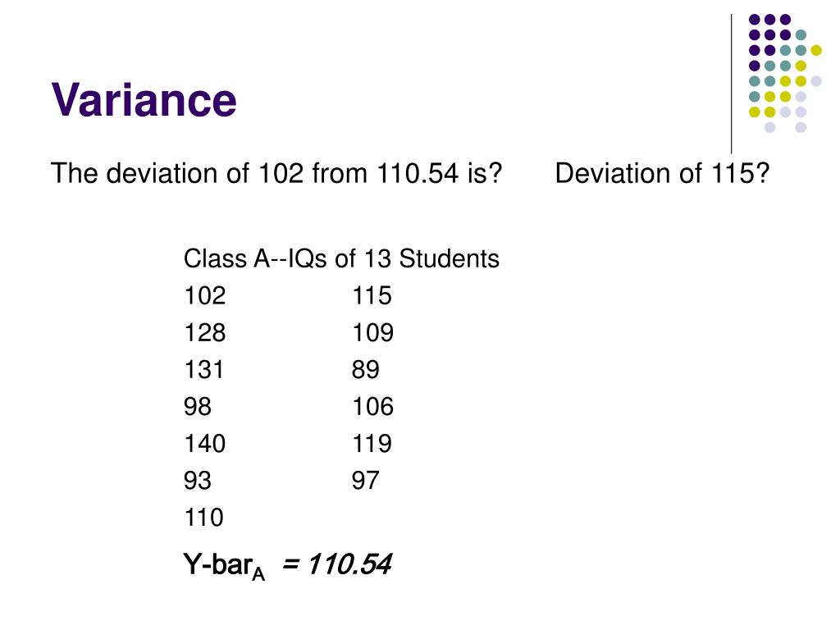Screen dimensions: 840x630
Task: Click the IQ value 140
Action: click(204, 444)
